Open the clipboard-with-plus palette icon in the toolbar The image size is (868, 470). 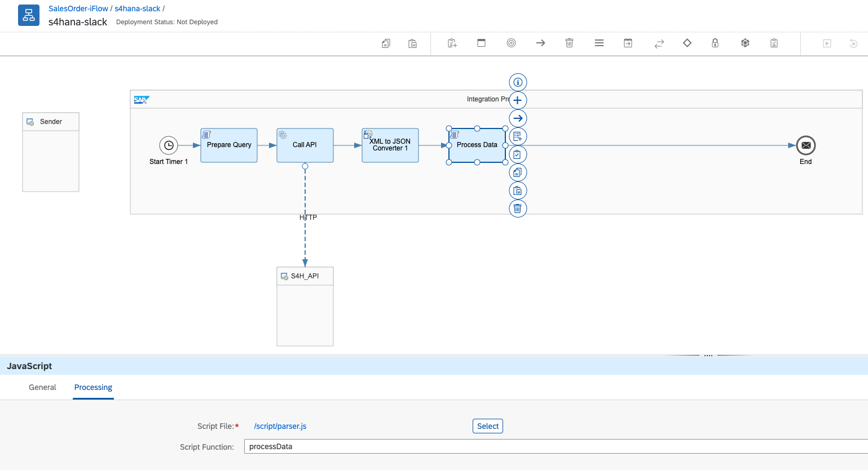[x=452, y=43]
